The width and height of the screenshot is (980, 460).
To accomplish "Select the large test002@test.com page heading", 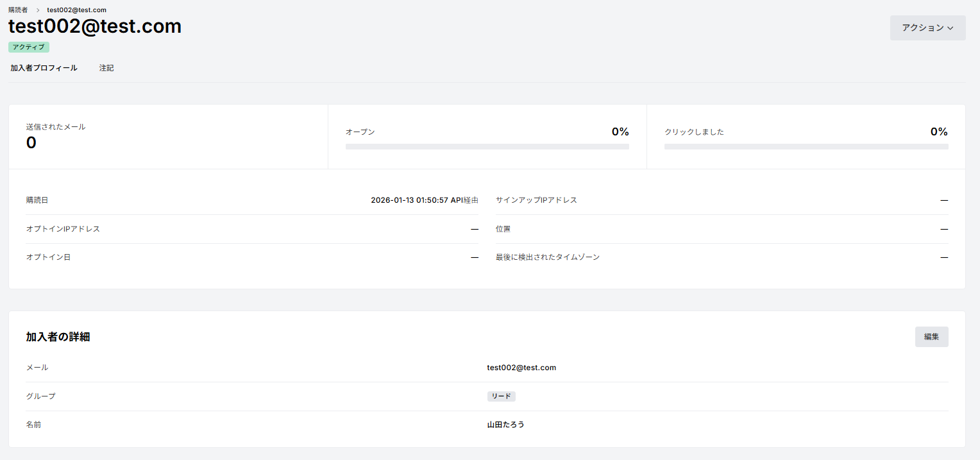I will coord(95,26).
